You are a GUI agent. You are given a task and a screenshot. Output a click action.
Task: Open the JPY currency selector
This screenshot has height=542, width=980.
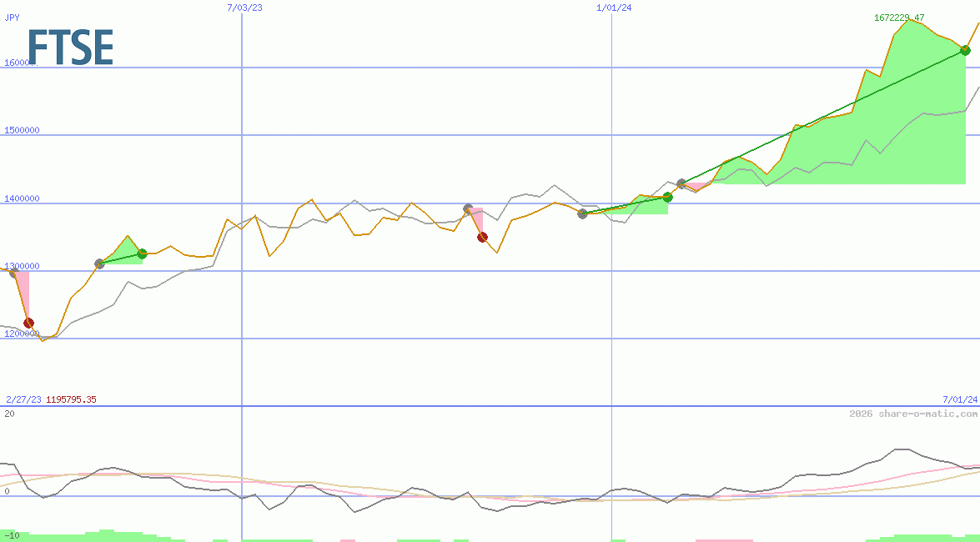12,17
